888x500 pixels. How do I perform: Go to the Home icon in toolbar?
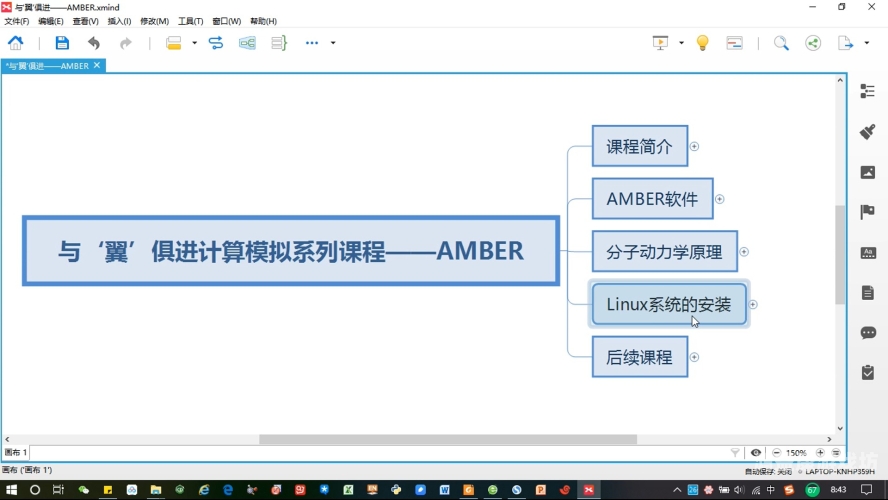(16, 42)
